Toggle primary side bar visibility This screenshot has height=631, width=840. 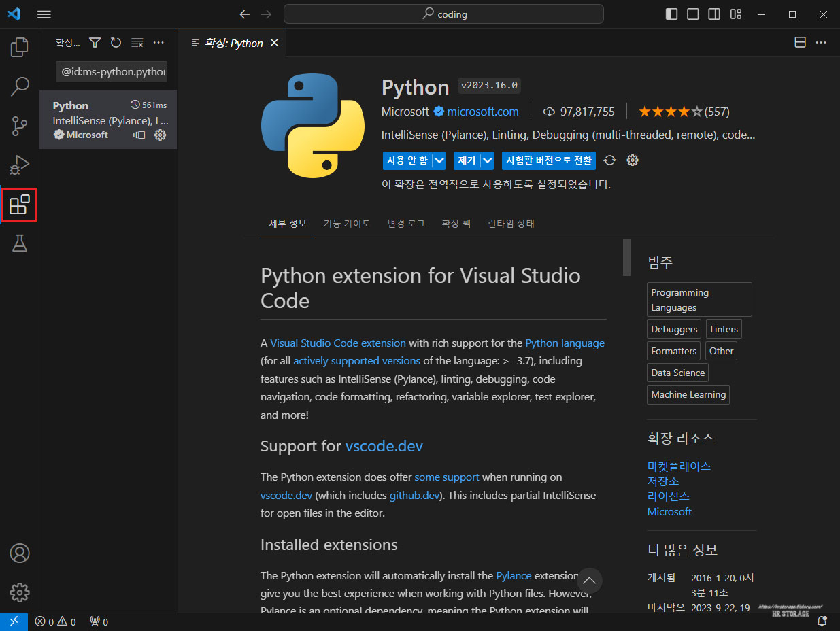point(671,14)
